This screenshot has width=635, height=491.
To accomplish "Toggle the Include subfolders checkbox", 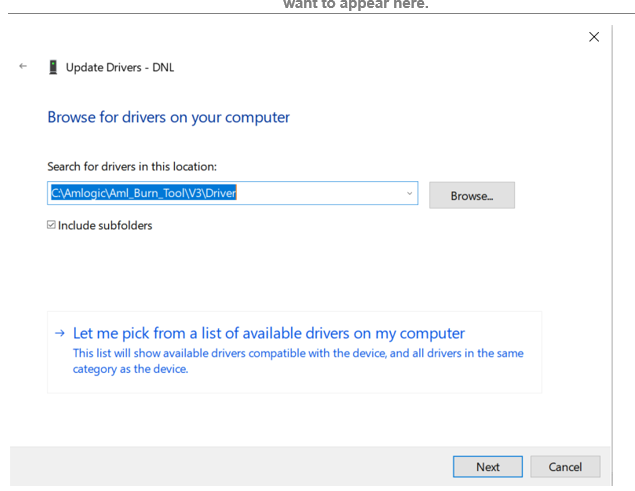I will point(52,225).
